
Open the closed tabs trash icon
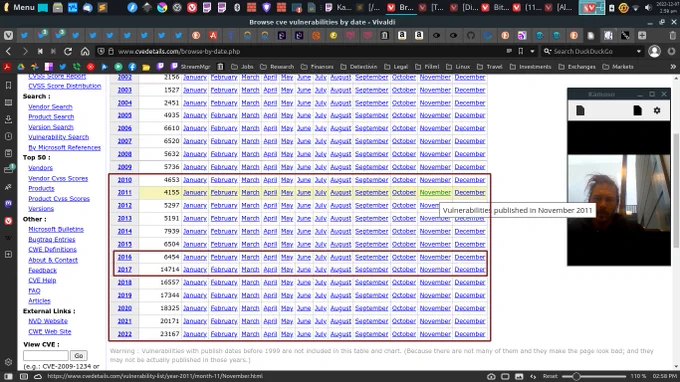click(x=672, y=36)
